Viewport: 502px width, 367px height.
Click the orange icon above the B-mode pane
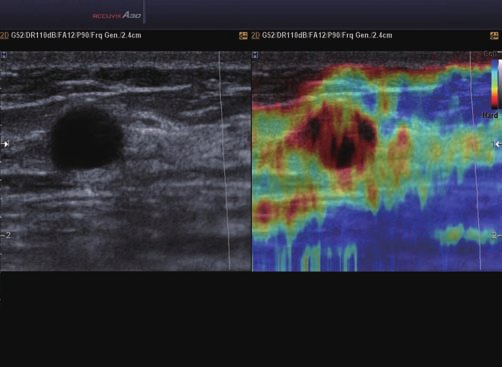(243, 36)
